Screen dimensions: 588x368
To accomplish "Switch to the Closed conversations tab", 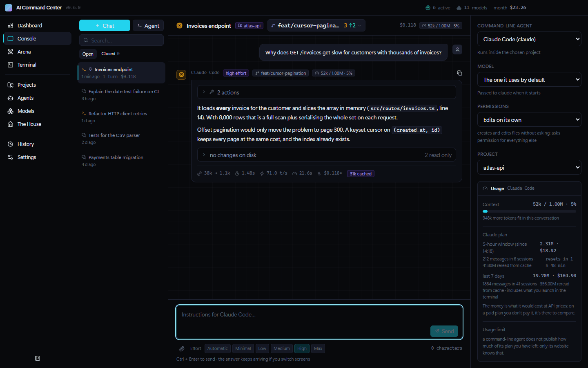I will click(110, 54).
